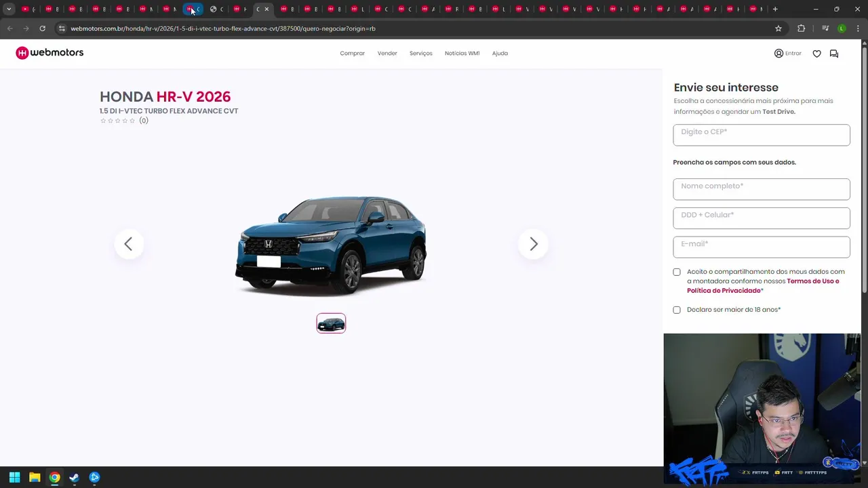The width and height of the screenshot is (868, 488).
Task: Show next car photo with right arrow
Action: coord(533,244)
